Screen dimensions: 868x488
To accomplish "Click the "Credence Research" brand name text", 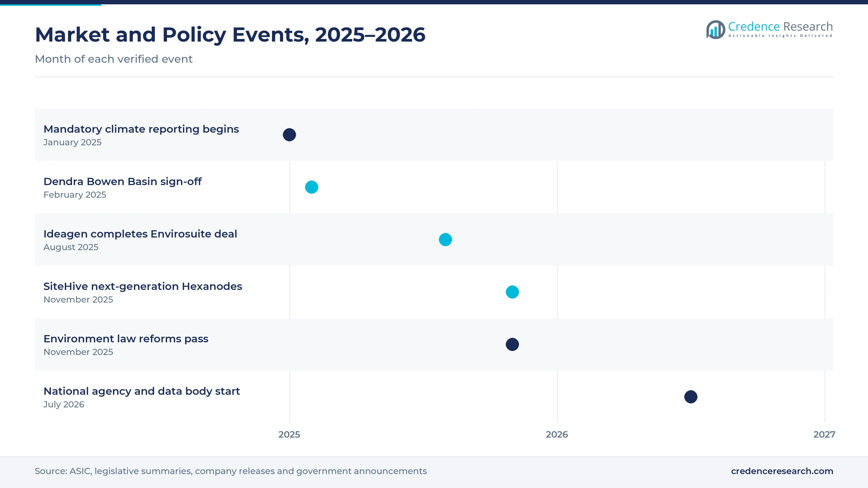I will tap(780, 26).
